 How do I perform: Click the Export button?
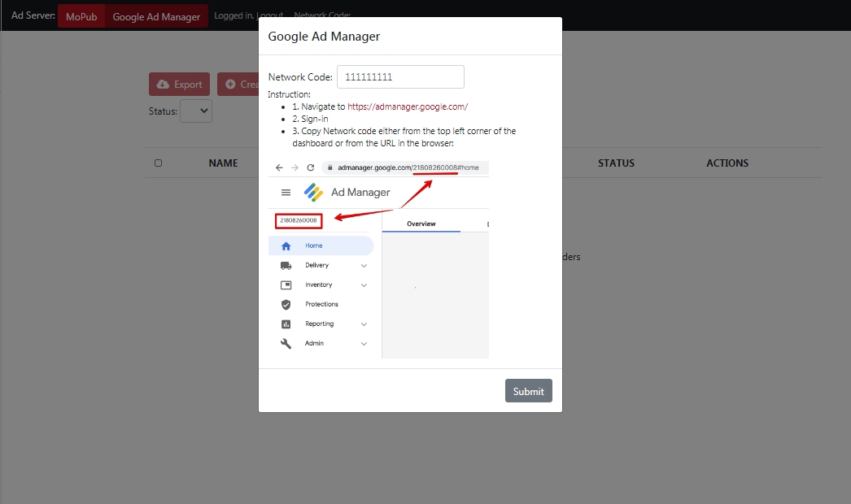[179, 84]
